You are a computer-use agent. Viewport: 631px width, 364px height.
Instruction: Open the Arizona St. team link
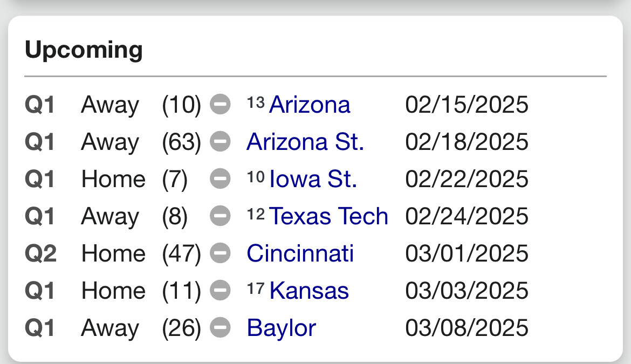tap(305, 142)
